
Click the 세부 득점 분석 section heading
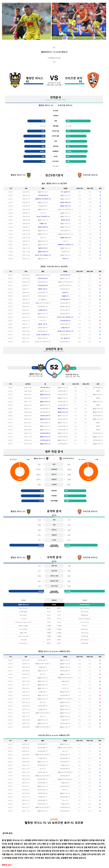[x=54, y=452]
